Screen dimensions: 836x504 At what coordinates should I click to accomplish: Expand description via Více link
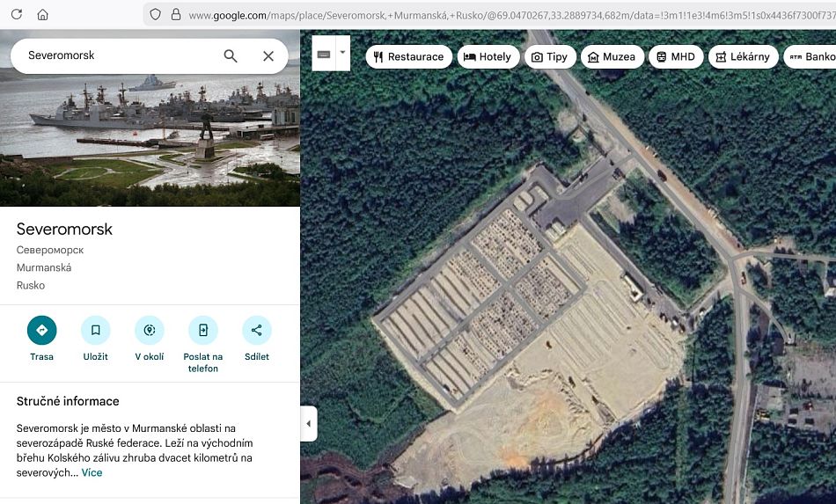92,472
